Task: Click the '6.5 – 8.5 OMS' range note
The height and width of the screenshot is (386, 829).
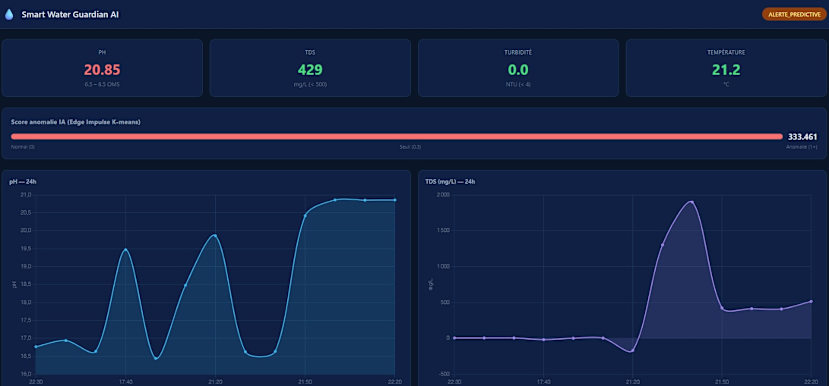Action: tap(102, 85)
